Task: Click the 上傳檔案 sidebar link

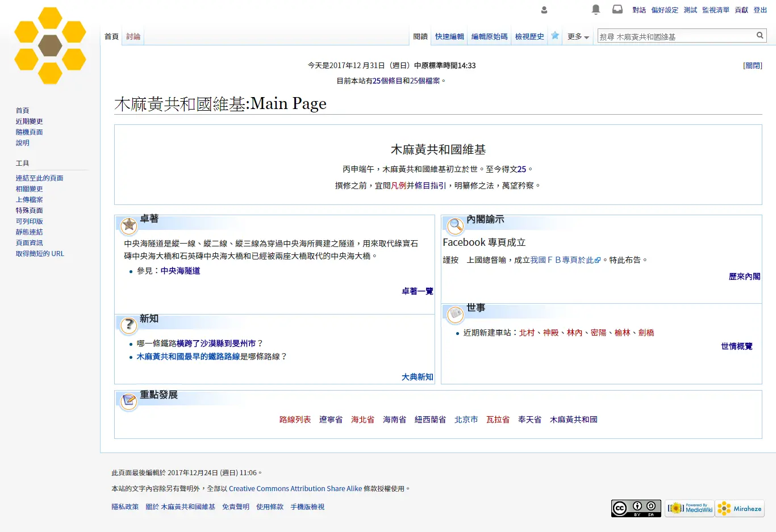Action: (30, 200)
